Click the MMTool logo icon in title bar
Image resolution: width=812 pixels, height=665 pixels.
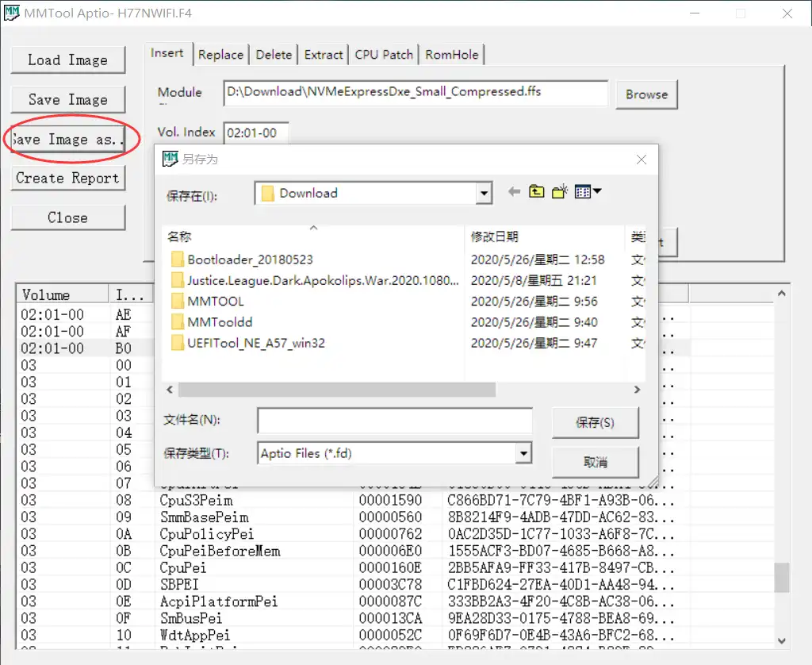tap(12, 13)
